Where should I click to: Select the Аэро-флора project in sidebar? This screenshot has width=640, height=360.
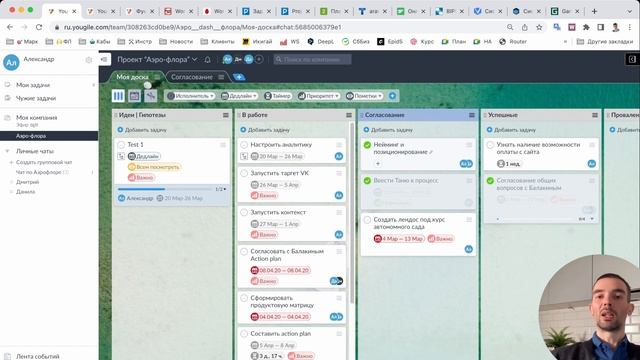tap(49, 136)
